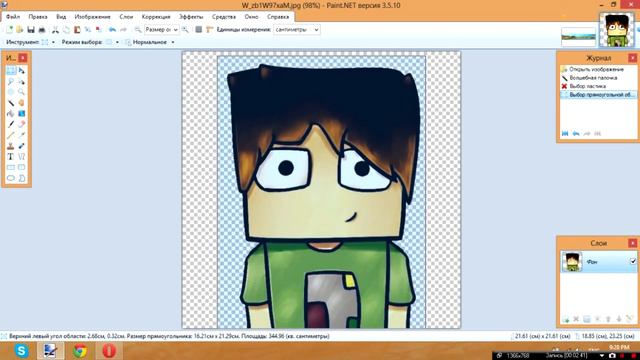Viewport: 640px width, 360px height.
Task: Click the Save toolbar icon
Action: click(31, 30)
